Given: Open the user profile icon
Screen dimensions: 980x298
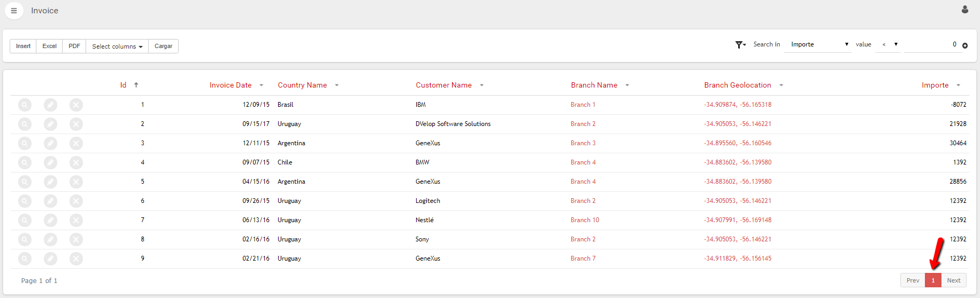Looking at the screenshot, I should point(965,10).
